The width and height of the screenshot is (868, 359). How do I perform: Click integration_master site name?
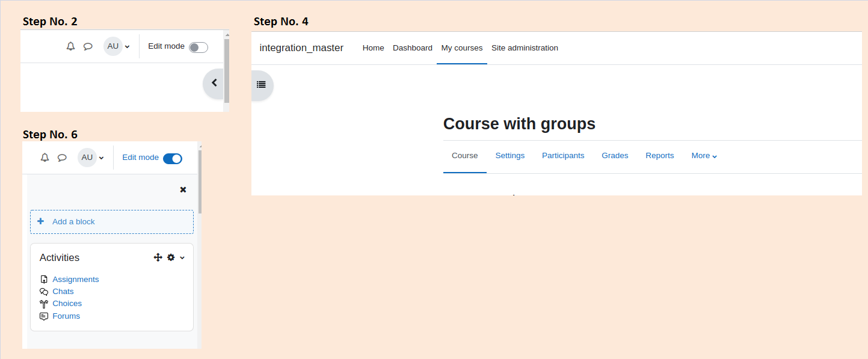click(301, 48)
